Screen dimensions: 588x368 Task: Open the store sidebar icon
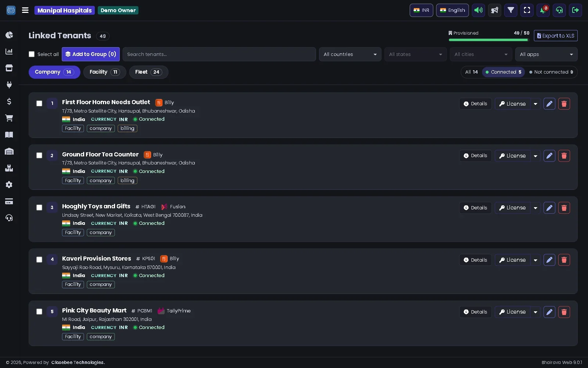(x=9, y=68)
